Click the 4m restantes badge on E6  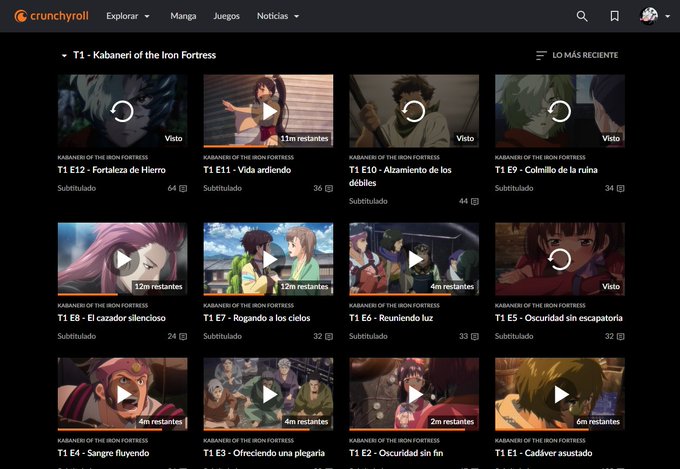tap(452, 286)
